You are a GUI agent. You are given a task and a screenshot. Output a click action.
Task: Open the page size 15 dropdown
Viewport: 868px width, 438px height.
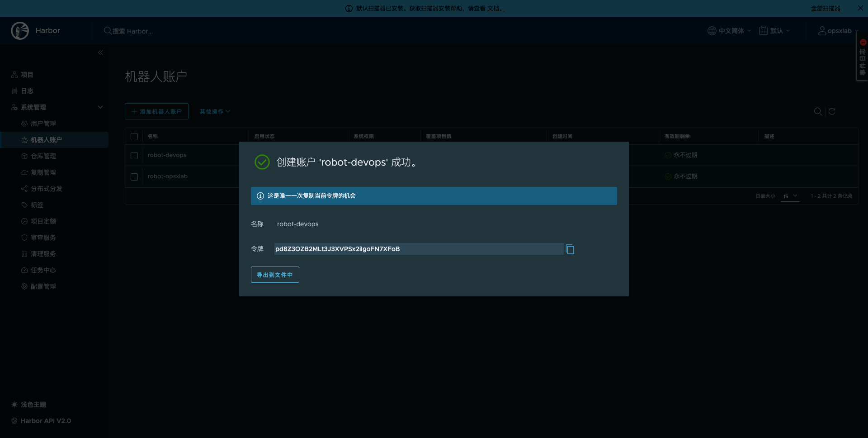coord(790,196)
